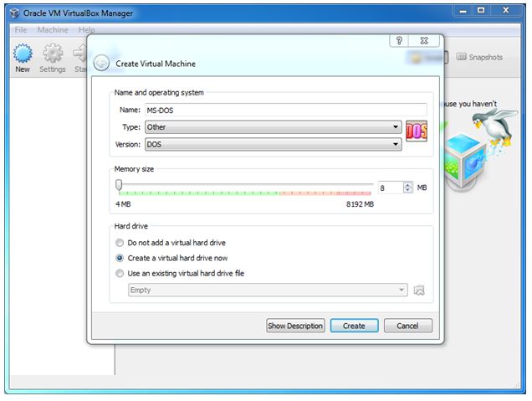
Task: Click the folder icon to browse hard drive files
Action: tap(419, 290)
